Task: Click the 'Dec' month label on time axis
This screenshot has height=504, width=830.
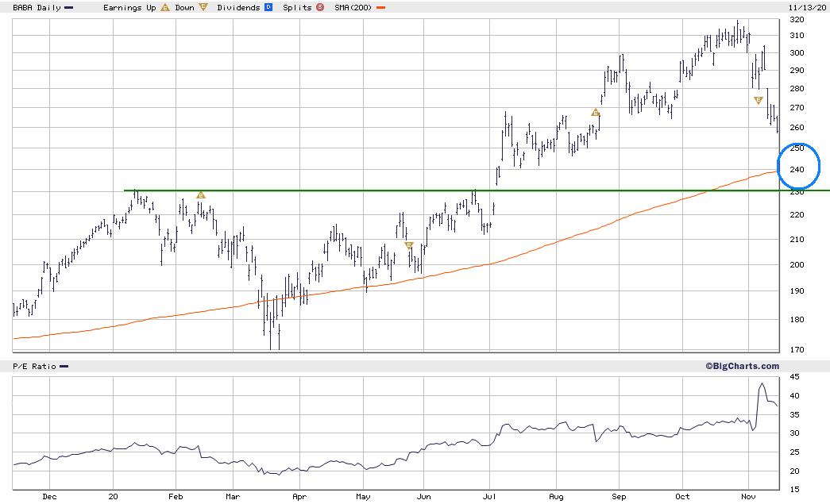Action: [49, 497]
